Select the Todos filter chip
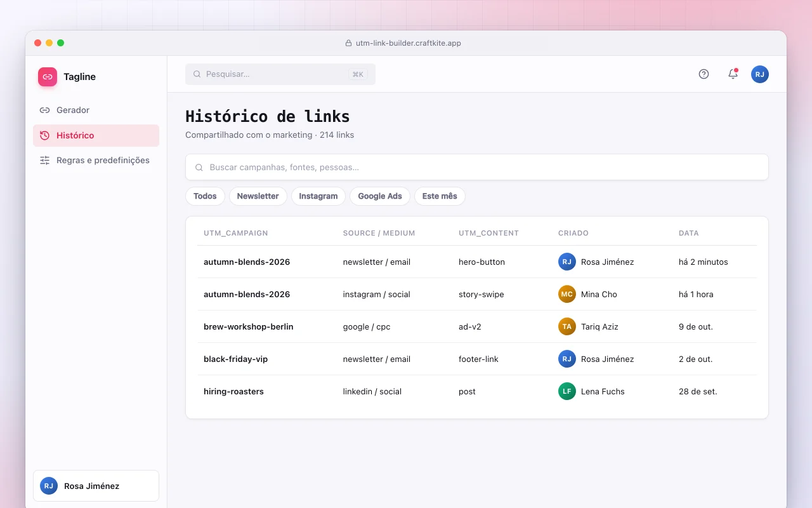 [205, 196]
